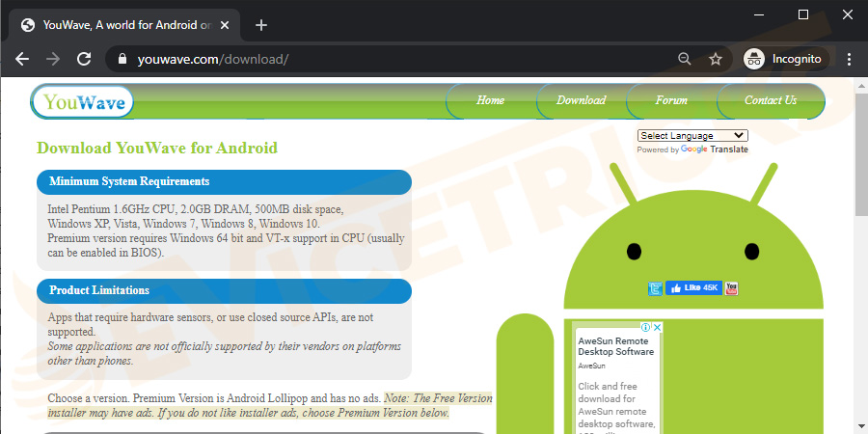Open the Home navigation item
Screen dimensions: 868x434
click(491, 100)
